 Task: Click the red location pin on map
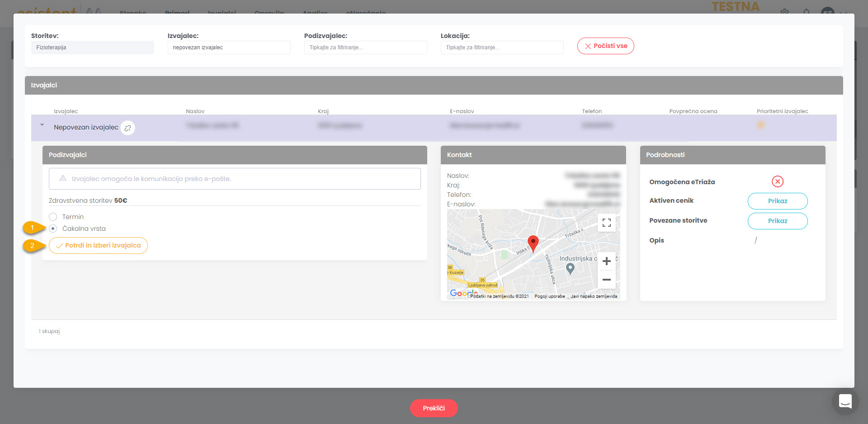[533, 243]
